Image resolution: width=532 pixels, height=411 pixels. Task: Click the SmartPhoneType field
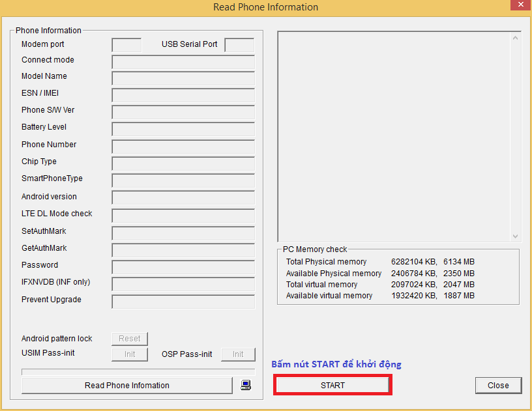tap(183, 180)
